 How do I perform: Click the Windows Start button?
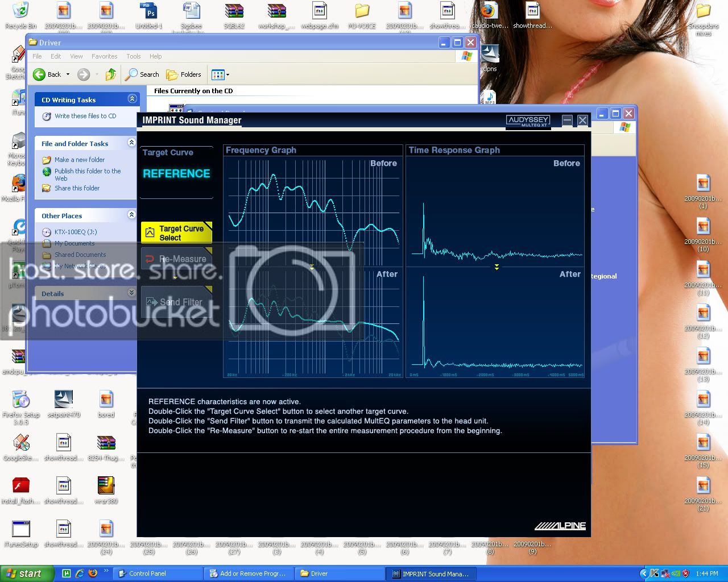(27, 573)
